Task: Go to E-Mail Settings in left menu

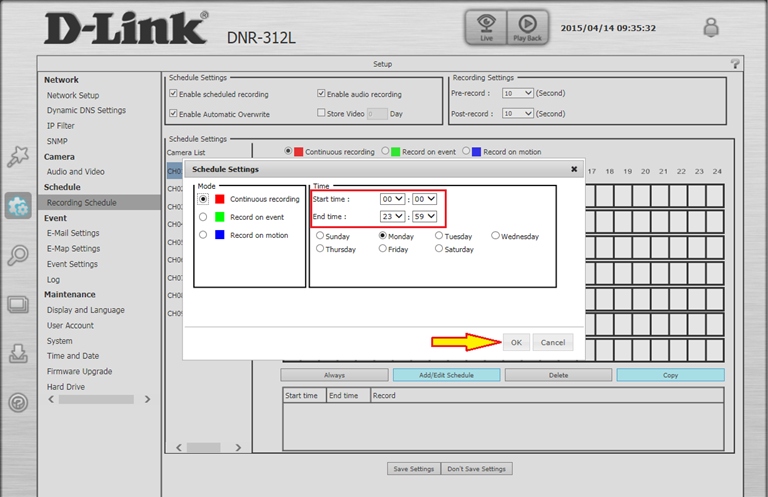Action: (x=73, y=233)
